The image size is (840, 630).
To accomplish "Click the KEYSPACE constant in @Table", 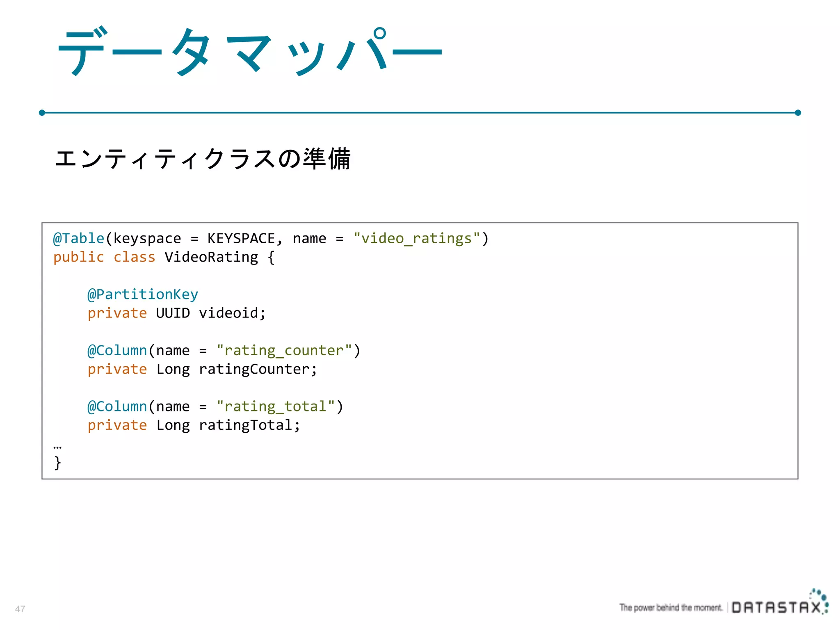I will click(x=241, y=238).
